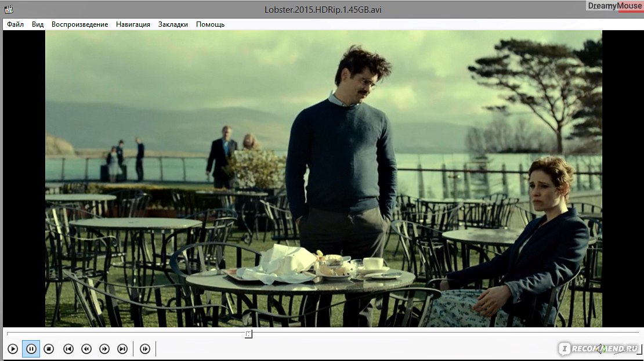Stop the video with the Stop button
Image resolution: width=644 pixels, height=361 pixels.
click(49, 349)
